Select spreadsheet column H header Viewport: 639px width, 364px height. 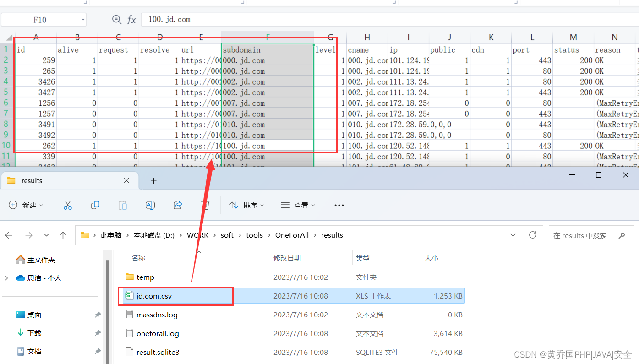pos(367,38)
